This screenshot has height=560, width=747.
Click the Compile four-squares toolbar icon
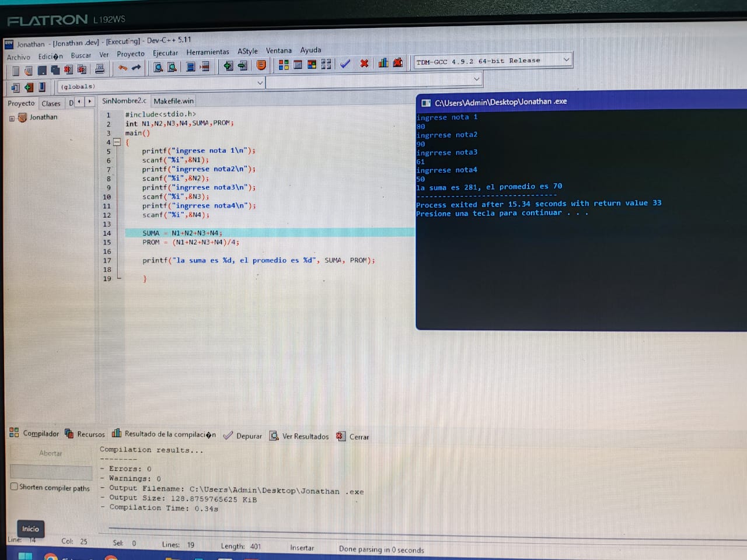(284, 65)
